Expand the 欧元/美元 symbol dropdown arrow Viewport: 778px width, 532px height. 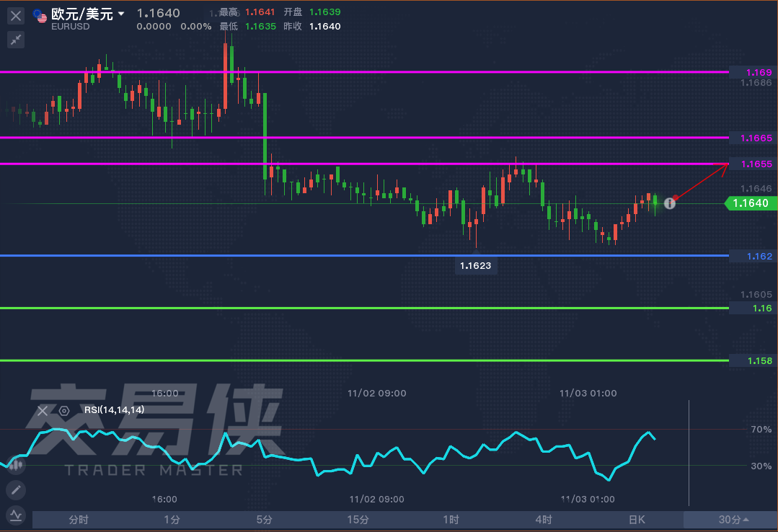(121, 14)
